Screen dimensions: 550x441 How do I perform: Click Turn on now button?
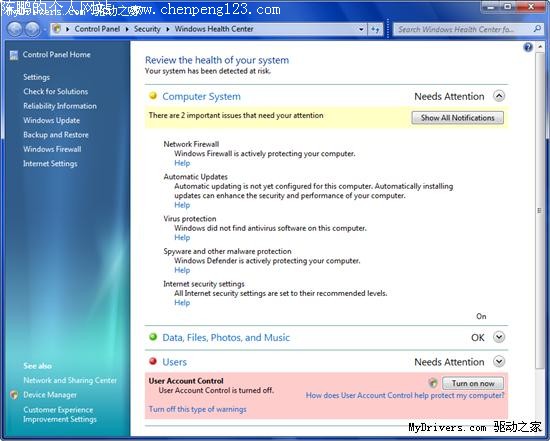point(473,383)
